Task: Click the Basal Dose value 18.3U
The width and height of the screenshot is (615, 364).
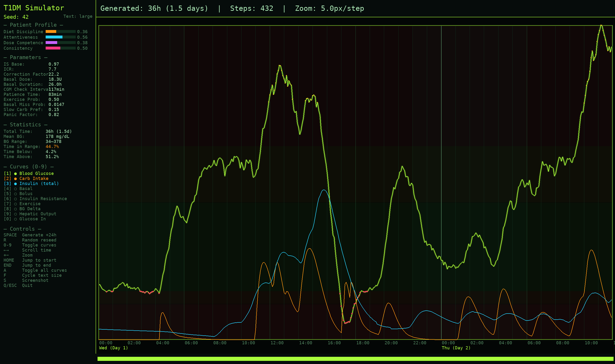Action: tap(55, 79)
